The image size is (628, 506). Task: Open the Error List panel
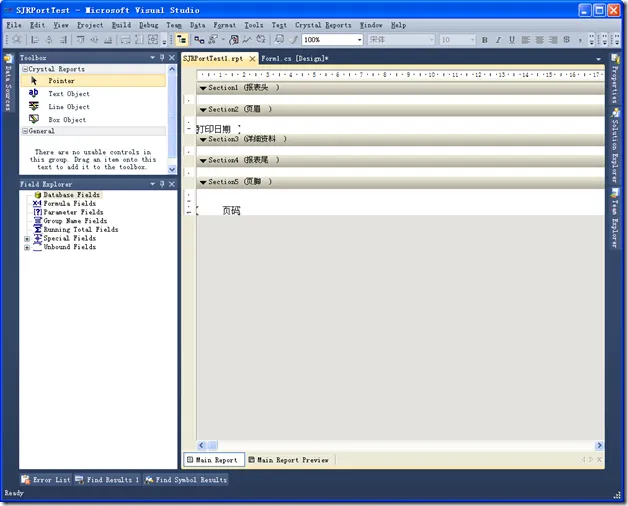click(46, 480)
